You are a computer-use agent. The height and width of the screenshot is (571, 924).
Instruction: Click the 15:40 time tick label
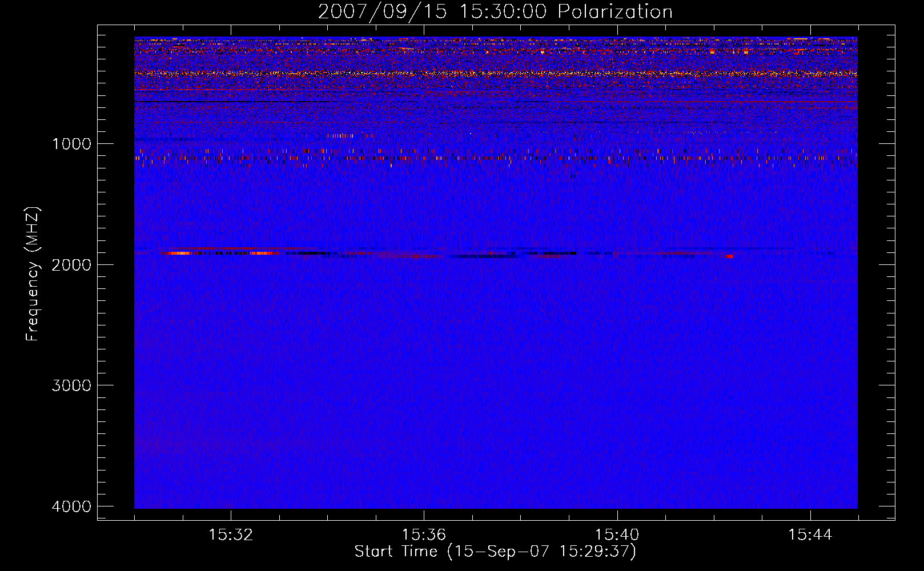point(617,535)
